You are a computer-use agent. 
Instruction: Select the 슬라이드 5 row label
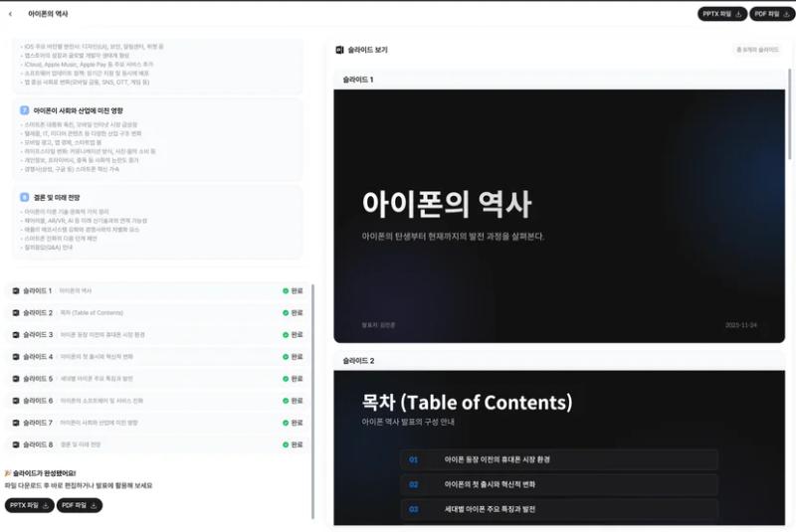pyautogui.click(x=38, y=379)
